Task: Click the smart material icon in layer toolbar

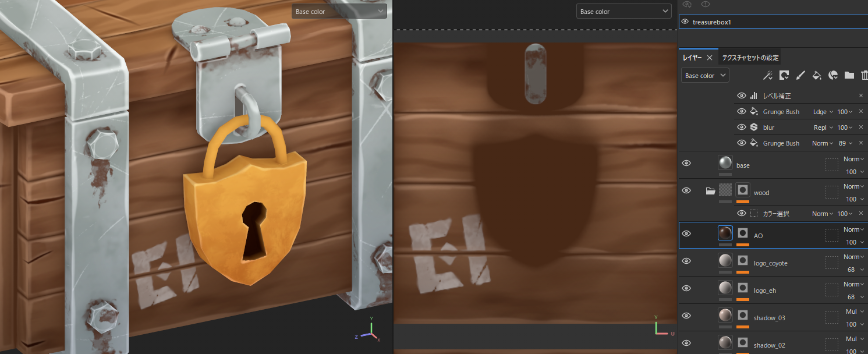Action: [x=833, y=75]
